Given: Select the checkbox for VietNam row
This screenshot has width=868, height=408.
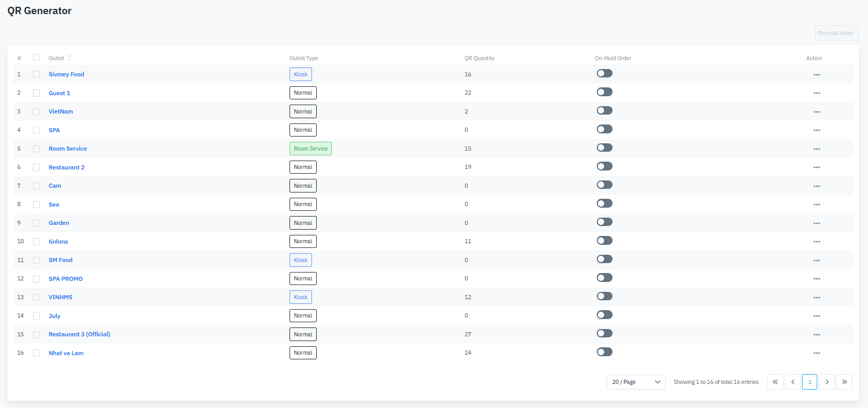Looking at the screenshot, I should point(36,111).
